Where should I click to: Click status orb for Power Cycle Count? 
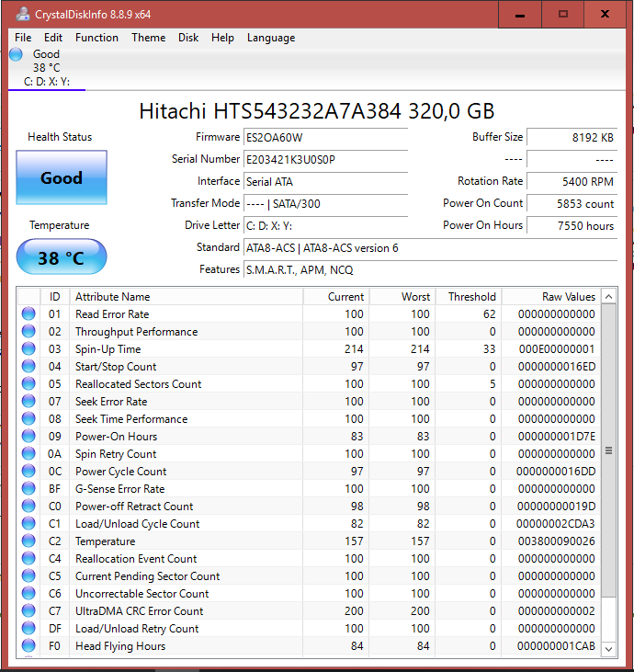(28, 471)
